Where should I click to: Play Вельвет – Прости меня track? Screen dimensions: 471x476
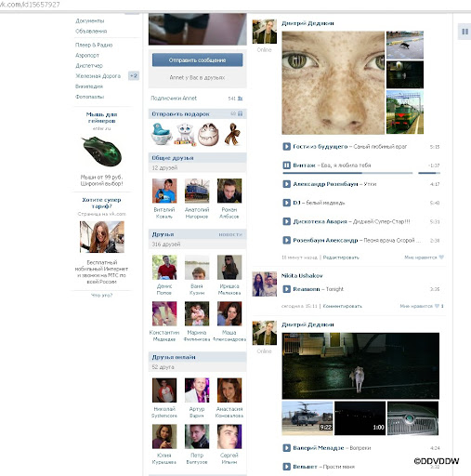[286, 467]
